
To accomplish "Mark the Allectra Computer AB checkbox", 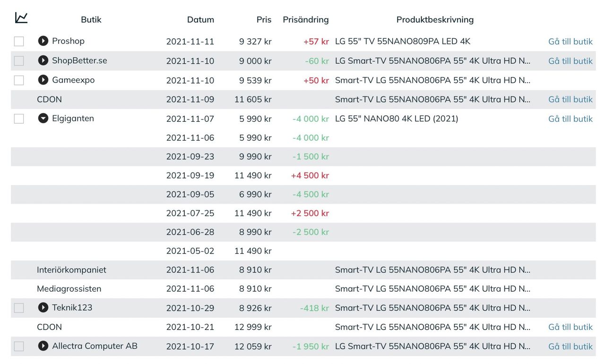I will coord(19,347).
